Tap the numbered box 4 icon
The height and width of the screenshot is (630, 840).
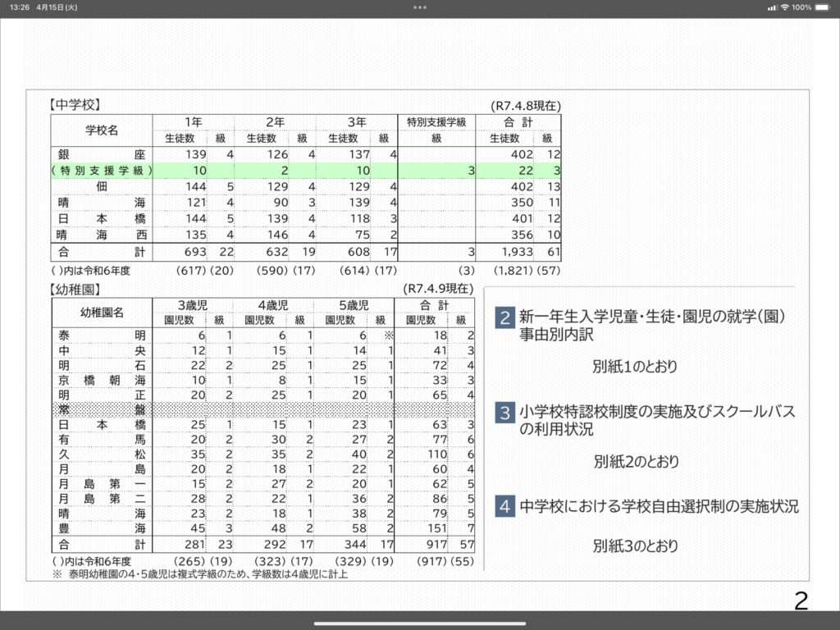[504, 506]
